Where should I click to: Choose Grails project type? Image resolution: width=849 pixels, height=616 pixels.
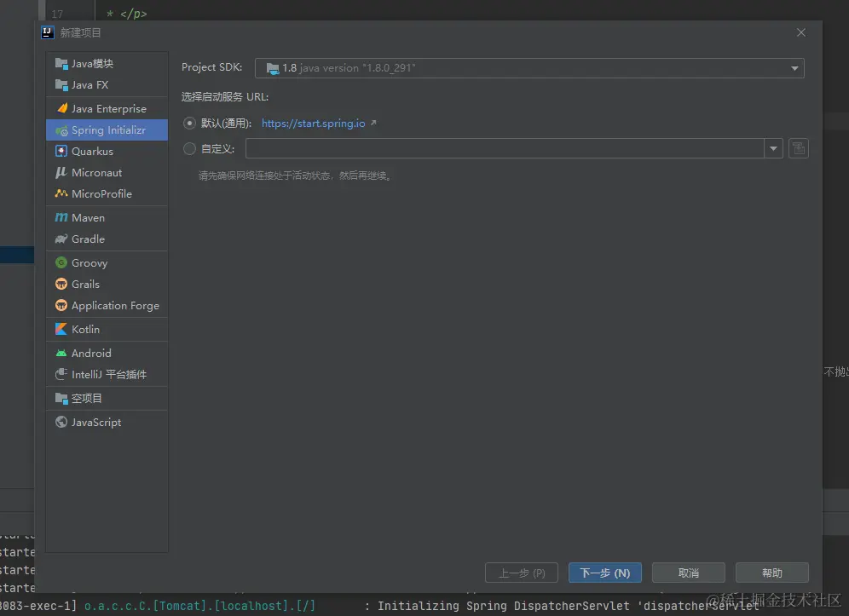(x=107, y=285)
